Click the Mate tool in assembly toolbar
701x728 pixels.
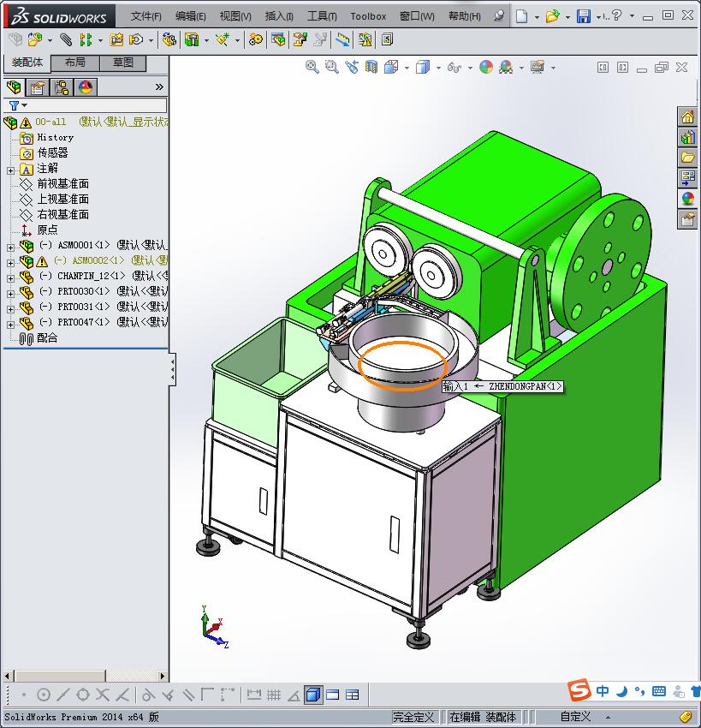point(65,39)
